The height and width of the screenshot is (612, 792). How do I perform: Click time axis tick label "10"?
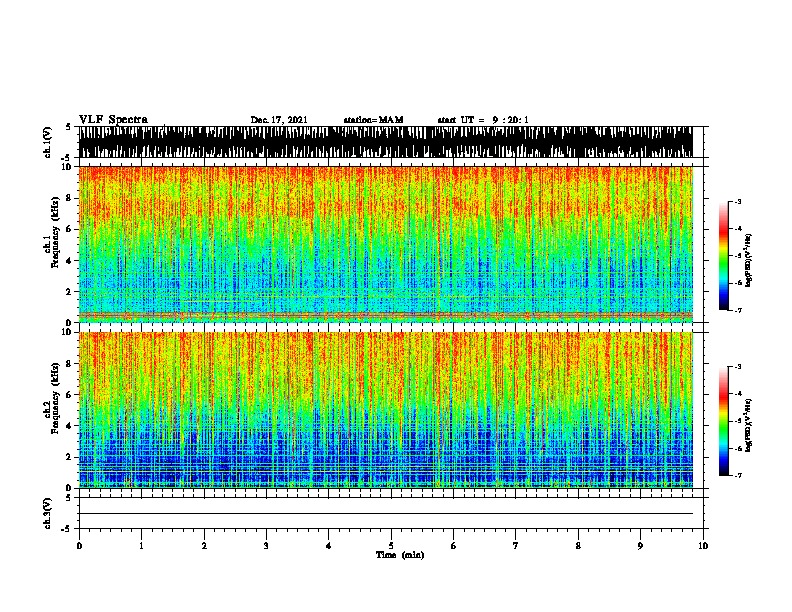pos(703,546)
